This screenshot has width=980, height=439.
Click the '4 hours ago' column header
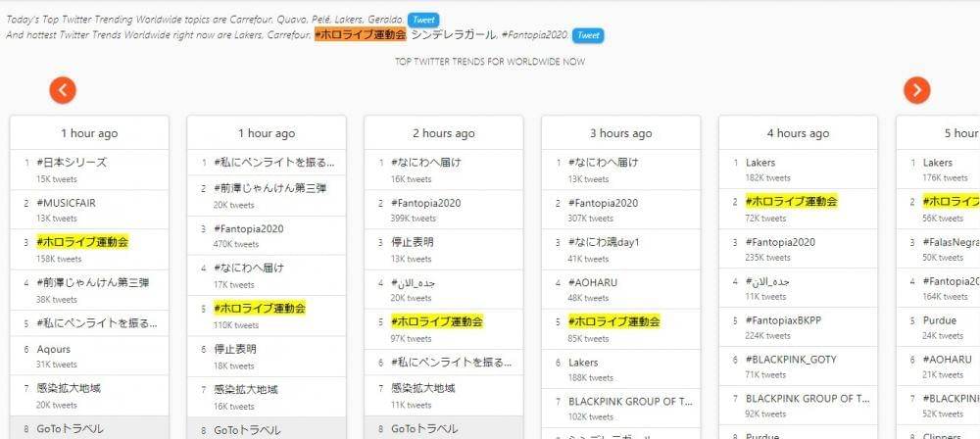pos(798,133)
